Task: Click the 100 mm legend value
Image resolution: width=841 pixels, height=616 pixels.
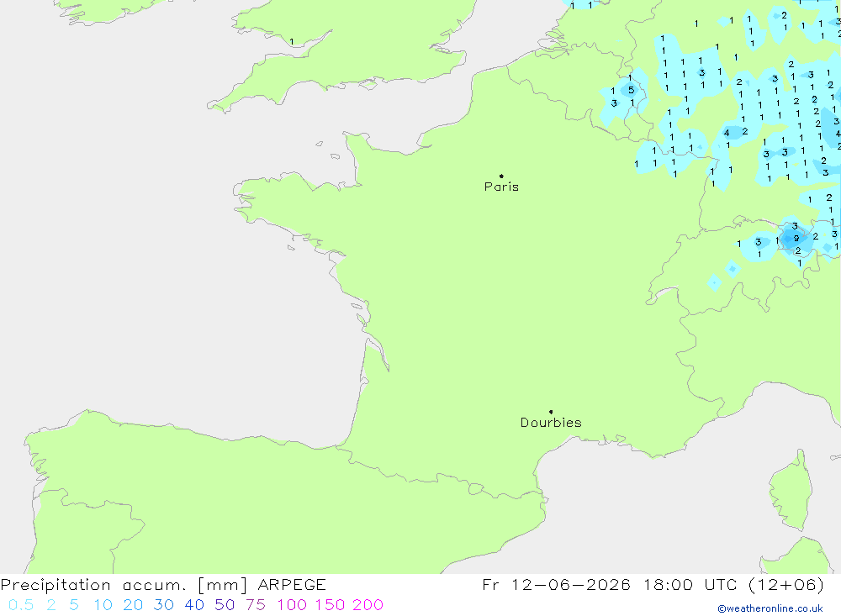Action: tap(292, 605)
